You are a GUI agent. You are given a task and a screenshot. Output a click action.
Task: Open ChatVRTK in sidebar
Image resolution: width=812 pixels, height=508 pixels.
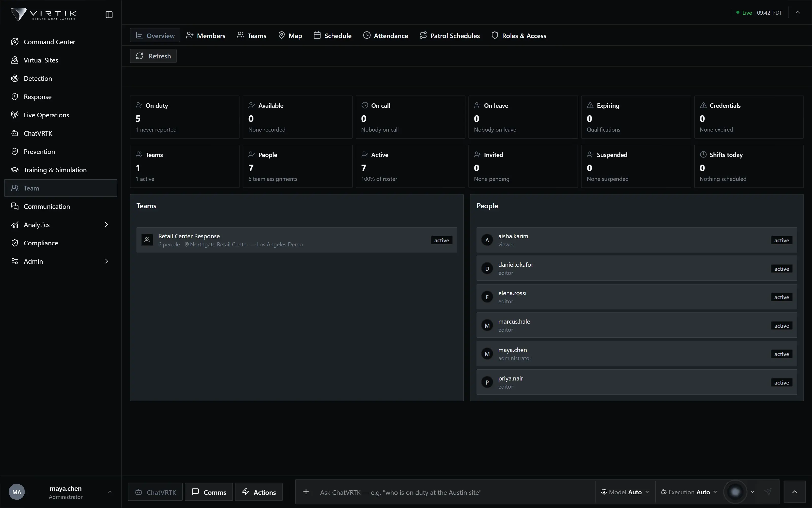(x=60, y=133)
